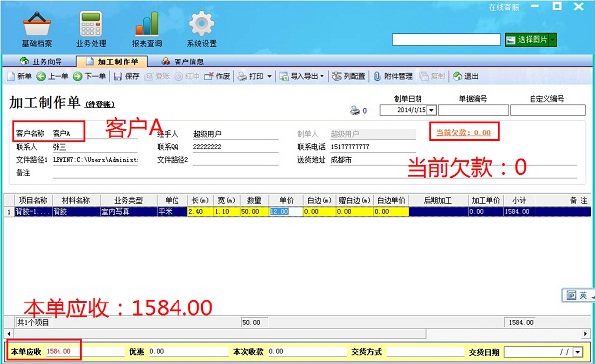This screenshot has width=595, height=364.
Task: Click the 小计 column header
Action: click(x=519, y=200)
